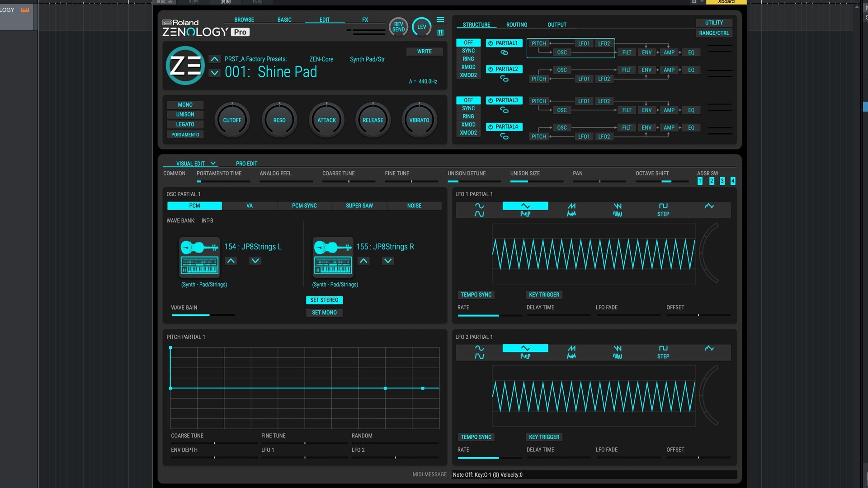Open the ROUTING tab
The width and height of the screenshot is (868, 488).
(x=516, y=25)
